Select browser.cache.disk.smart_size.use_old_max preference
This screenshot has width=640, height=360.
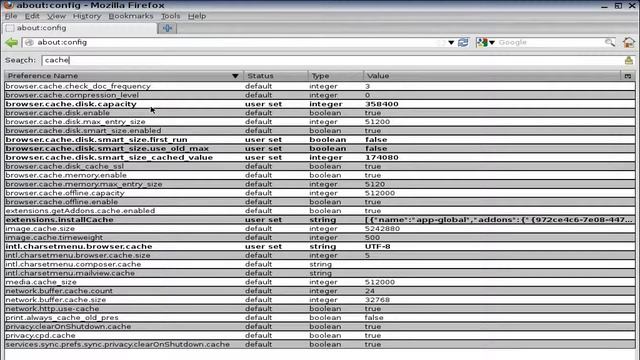click(x=320, y=149)
